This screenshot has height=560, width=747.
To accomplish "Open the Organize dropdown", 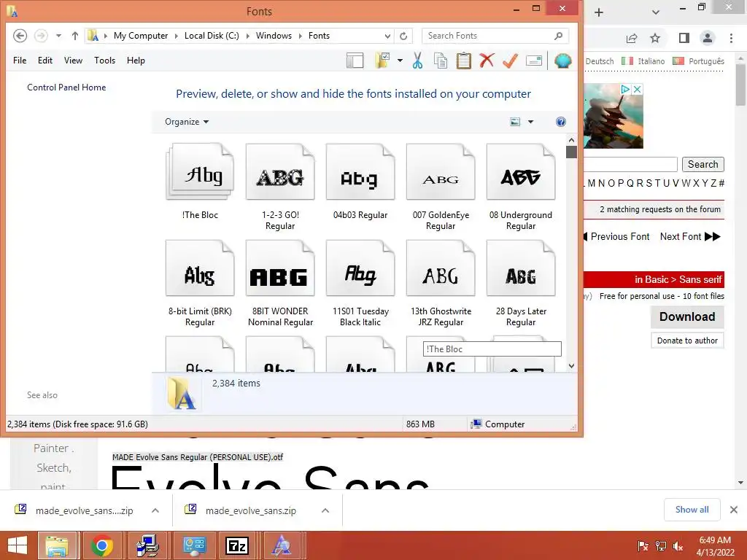I will pos(187,122).
